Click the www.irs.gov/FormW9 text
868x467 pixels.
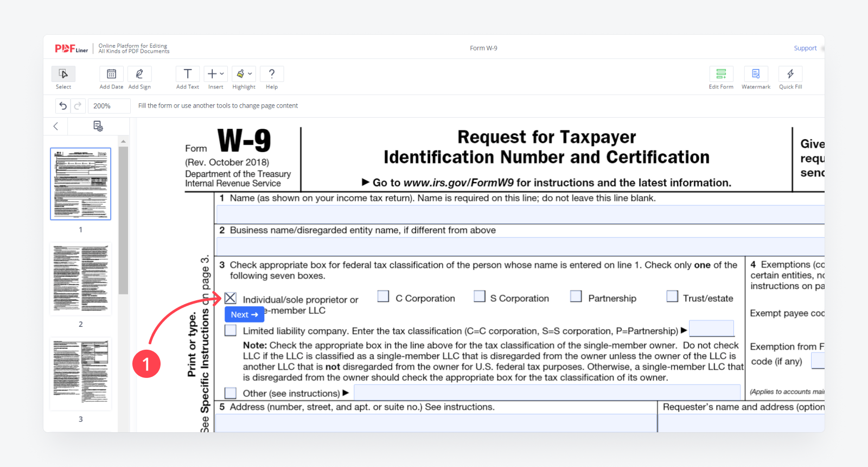pos(458,183)
